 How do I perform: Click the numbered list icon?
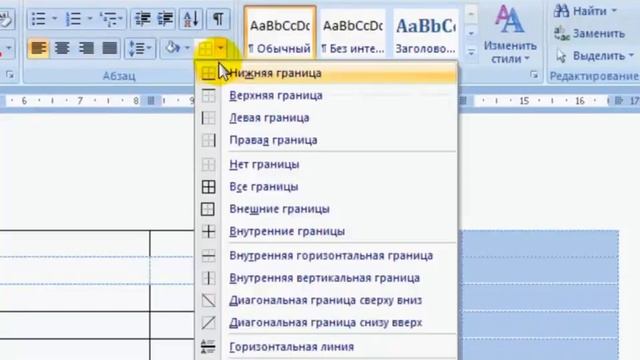pyautogui.click(x=74, y=19)
